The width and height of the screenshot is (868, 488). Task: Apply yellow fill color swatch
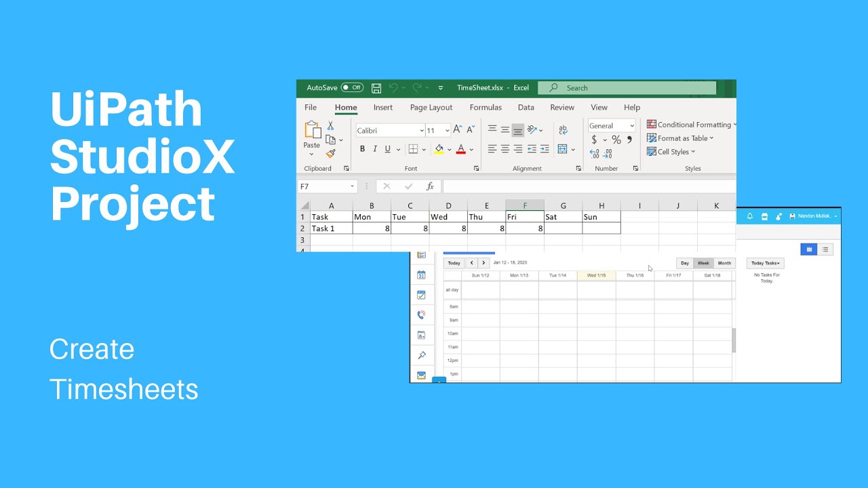tap(439, 149)
